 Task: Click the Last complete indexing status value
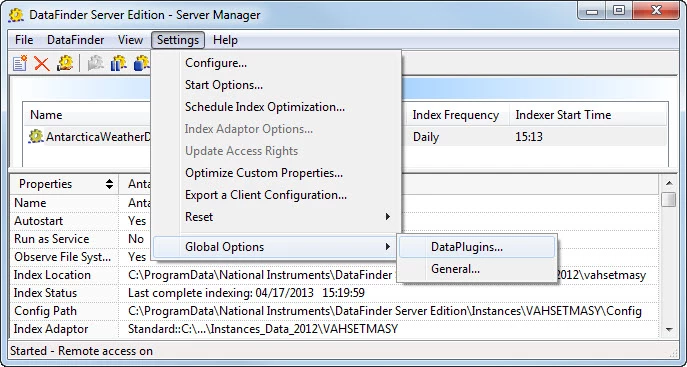pyautogui.click(x=246, y=293)
